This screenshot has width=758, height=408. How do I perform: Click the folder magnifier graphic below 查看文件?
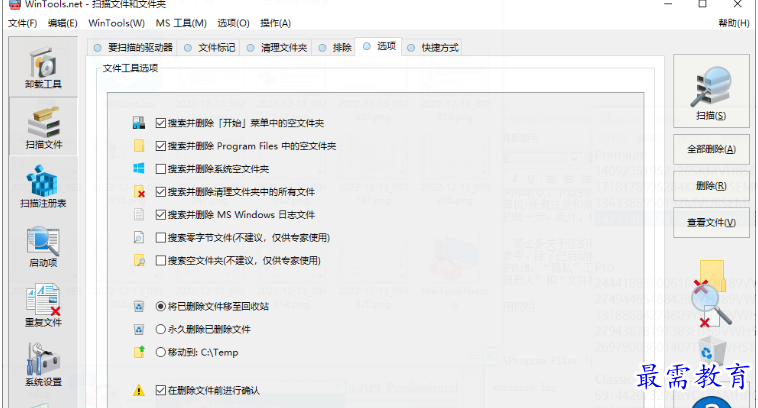tap(711, 294)
